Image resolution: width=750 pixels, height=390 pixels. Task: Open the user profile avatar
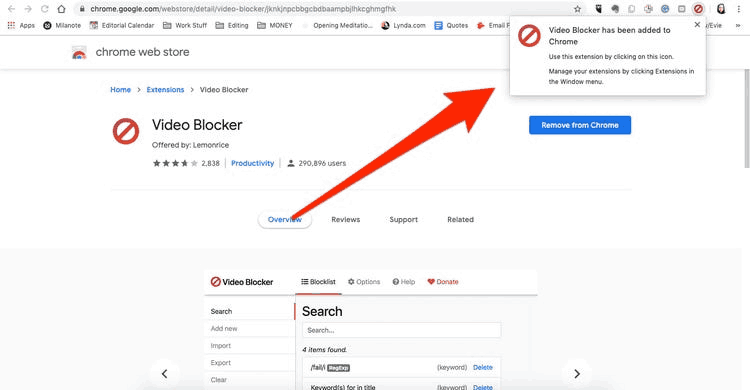(x=721, y=9)
